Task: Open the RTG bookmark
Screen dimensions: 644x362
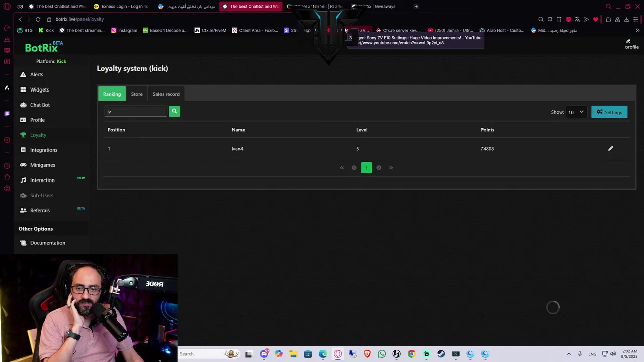Action: [x=25, y=30]
